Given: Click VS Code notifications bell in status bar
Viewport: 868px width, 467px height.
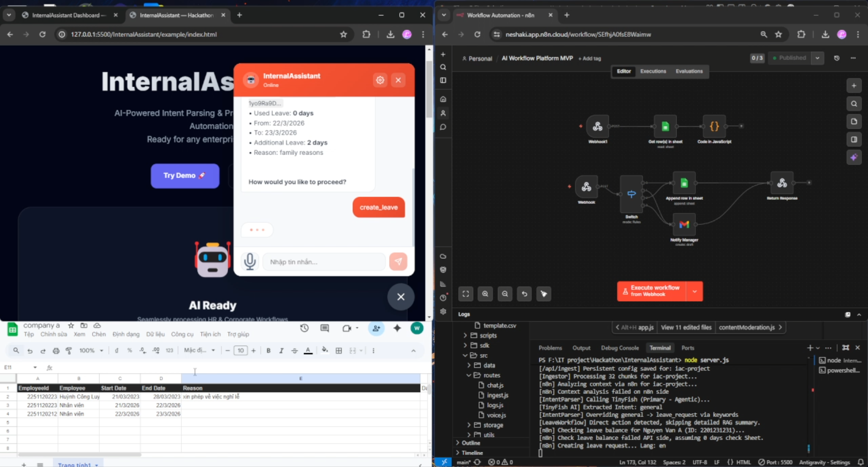Looking at the screenshot, I should [861, 462].
